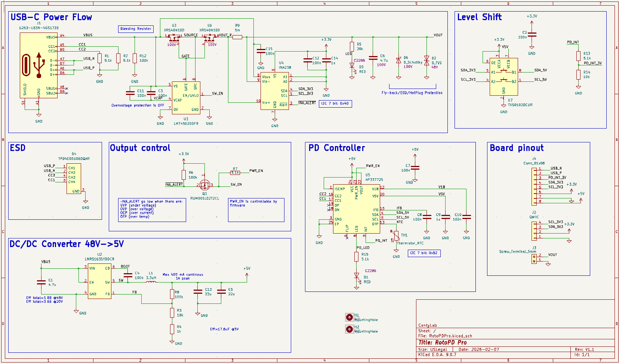
Task: Select the H1 mounting hole symbol
Action: click(349, 317)
